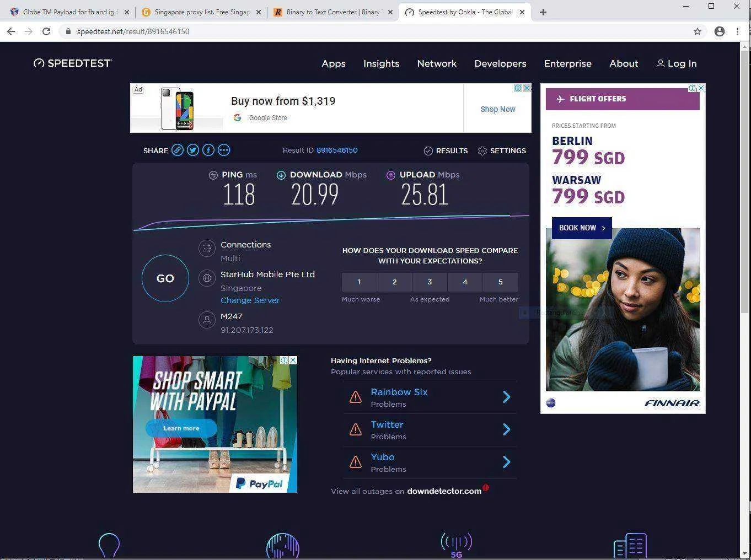Click the lightbulb icon at page bottom
This screenshot has width=751, height=560.
pyautogui.click(x=109, y=545)
